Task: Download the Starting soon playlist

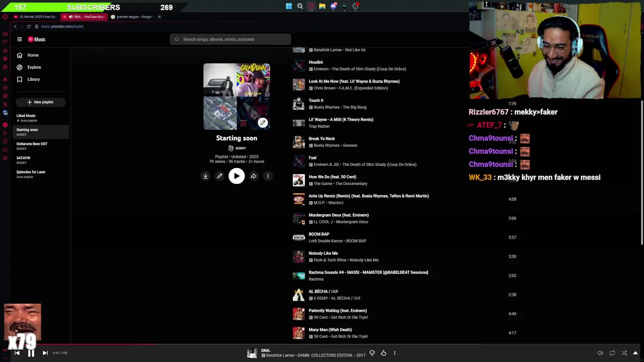Action: [x=205, y=176]
